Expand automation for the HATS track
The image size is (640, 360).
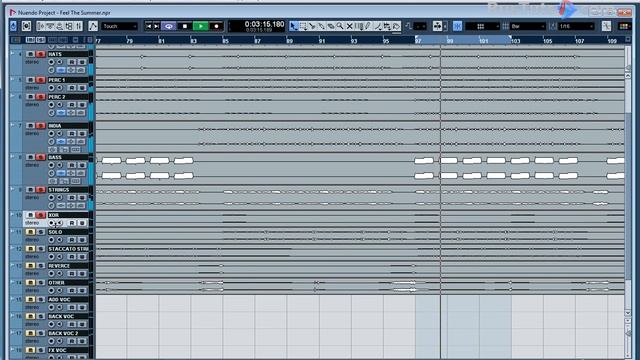12,53
